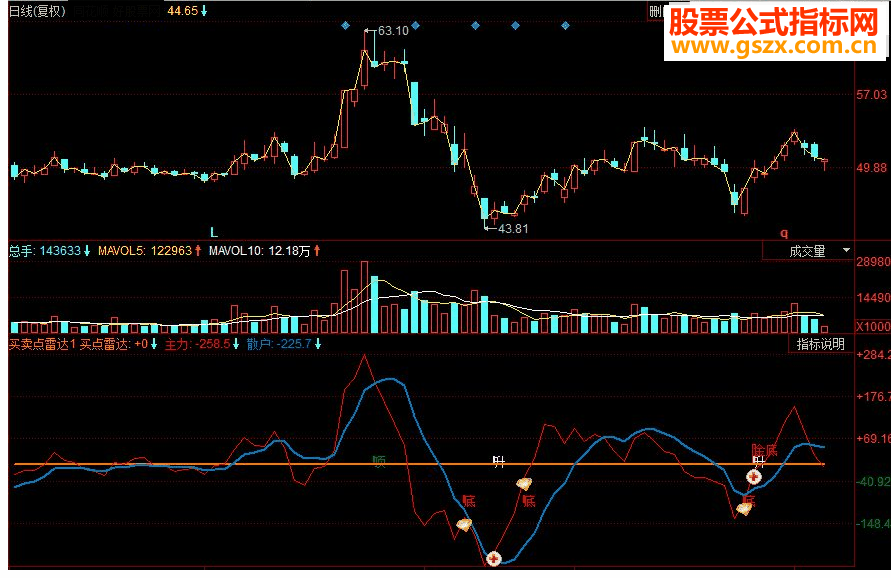Click the +176.7 indicator axis label
The image size is (891, 578).
point(873,396)
